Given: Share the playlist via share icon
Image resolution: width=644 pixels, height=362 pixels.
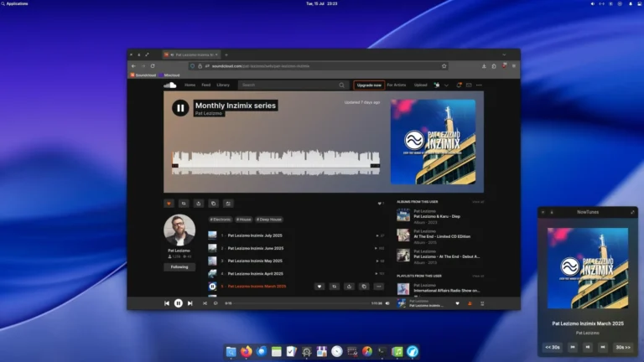Looking at the screenshot, I should pos(199,204).
